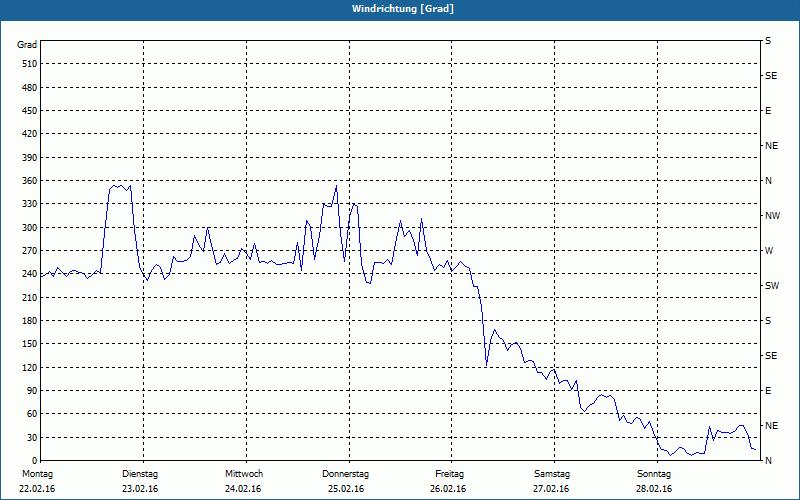Select the 420 y-axis value
800x500 pixels.
(x=30, y=134)
